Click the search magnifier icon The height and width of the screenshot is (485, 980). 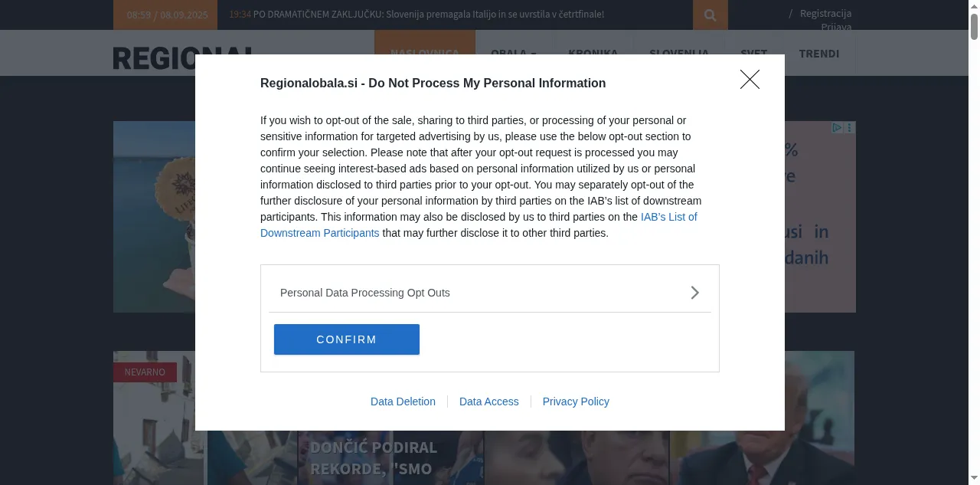coord(710,15)
